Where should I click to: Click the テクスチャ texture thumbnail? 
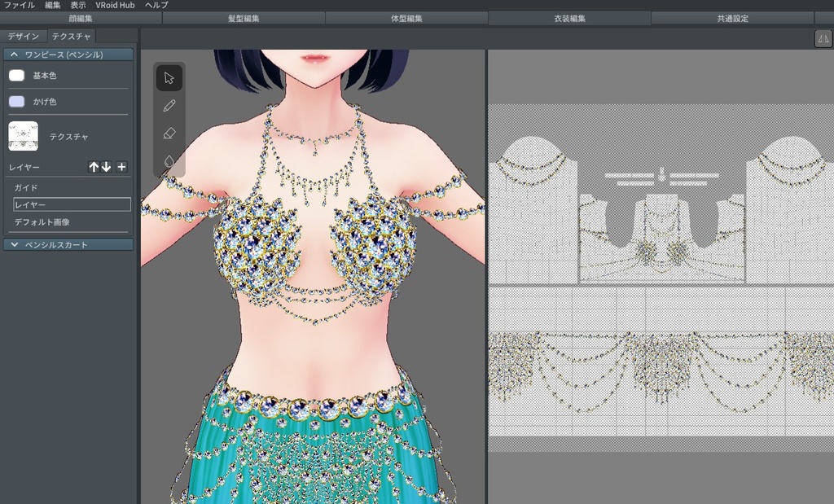[23, 137]
